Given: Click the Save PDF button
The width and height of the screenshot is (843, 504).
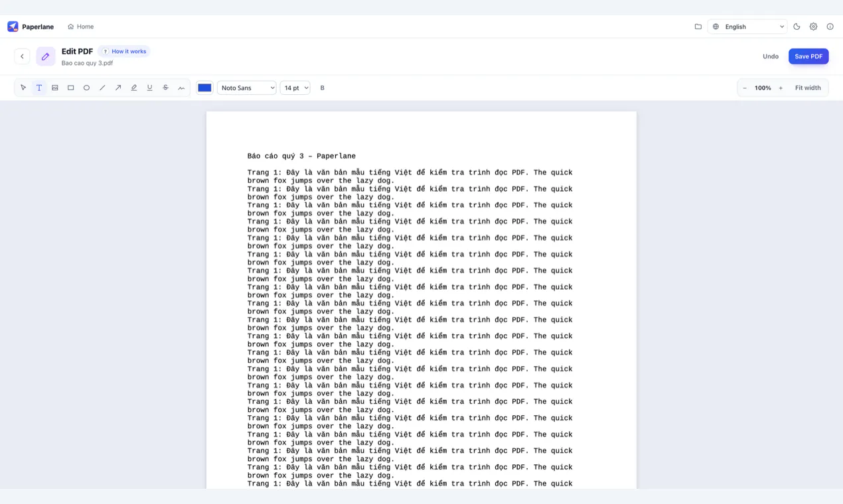Looking at the screenshot, I should 808,56.
